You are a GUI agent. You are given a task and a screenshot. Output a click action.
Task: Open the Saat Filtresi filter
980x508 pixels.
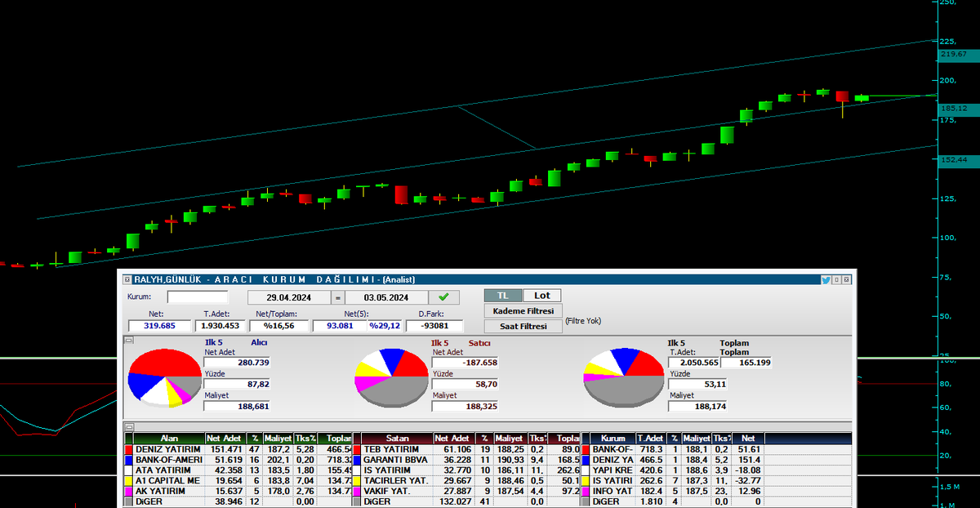[523, 326]
